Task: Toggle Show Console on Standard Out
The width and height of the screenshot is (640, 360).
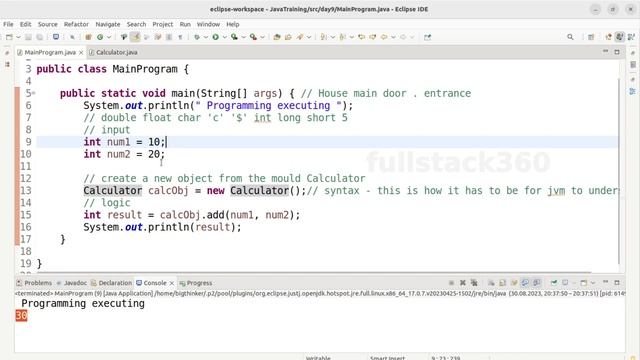Action: (525, 283)
